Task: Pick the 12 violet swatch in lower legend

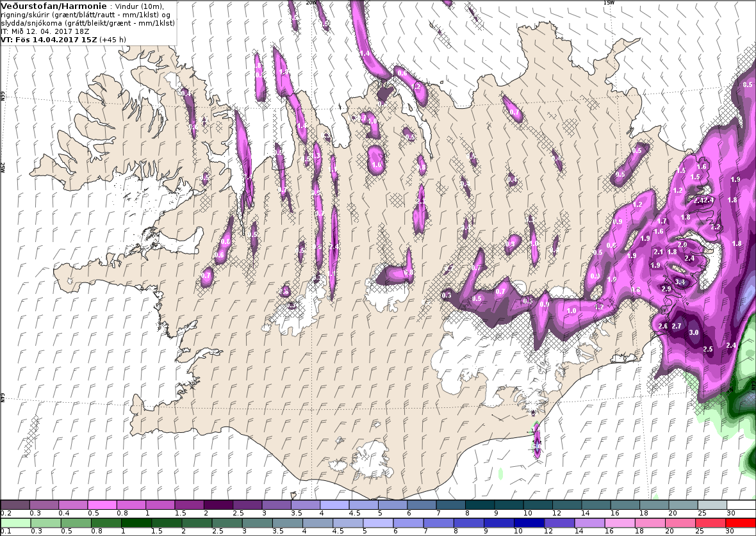Action: 559,523
